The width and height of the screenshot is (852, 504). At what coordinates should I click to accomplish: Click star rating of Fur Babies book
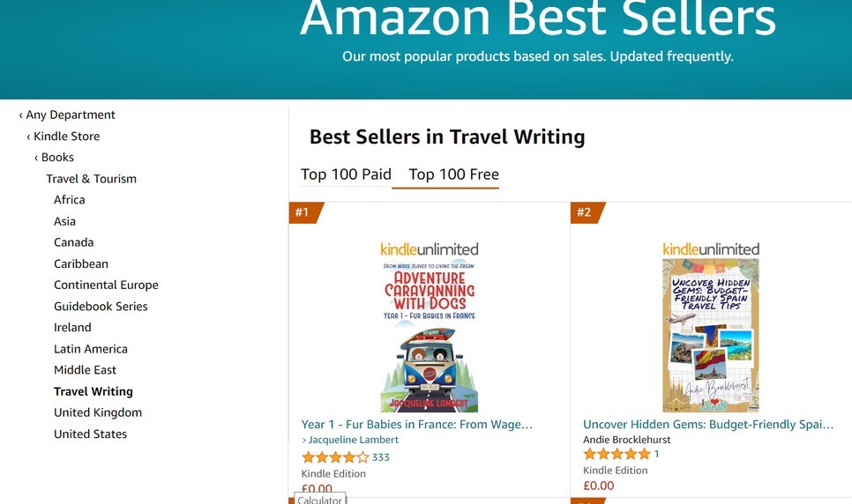(334, 457)
